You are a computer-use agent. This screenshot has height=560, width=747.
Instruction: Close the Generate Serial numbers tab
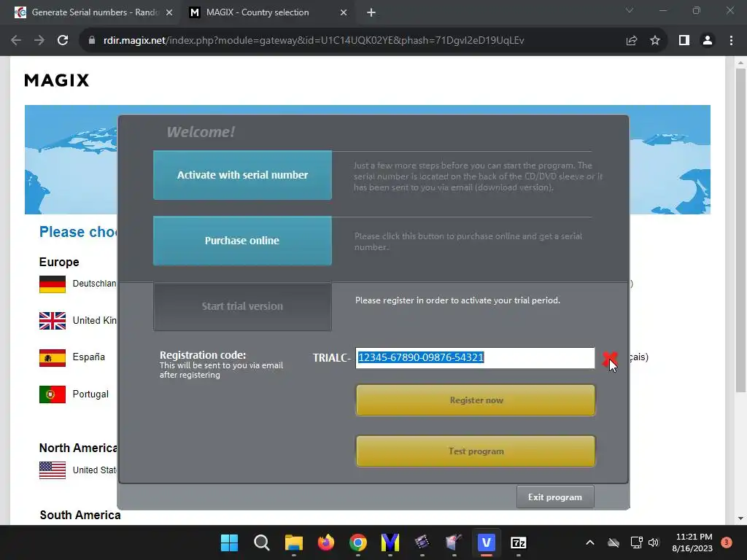pos(169,13)
